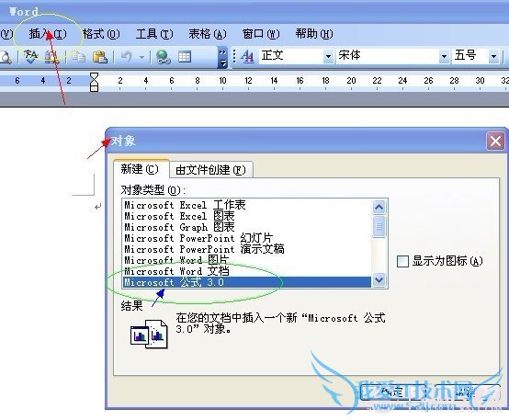Click the object list scroll down arrow
Screen dimensions: 509x420
(x=379, y=279)
